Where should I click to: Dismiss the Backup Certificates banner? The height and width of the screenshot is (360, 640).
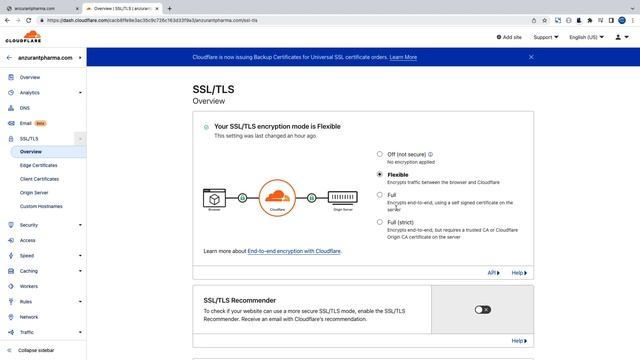[531, 57]
